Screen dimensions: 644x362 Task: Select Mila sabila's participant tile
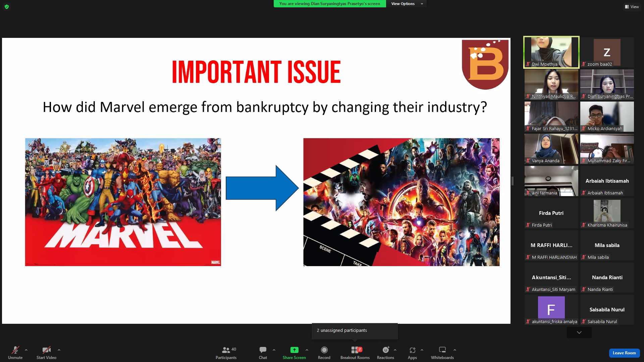(607, 245)
